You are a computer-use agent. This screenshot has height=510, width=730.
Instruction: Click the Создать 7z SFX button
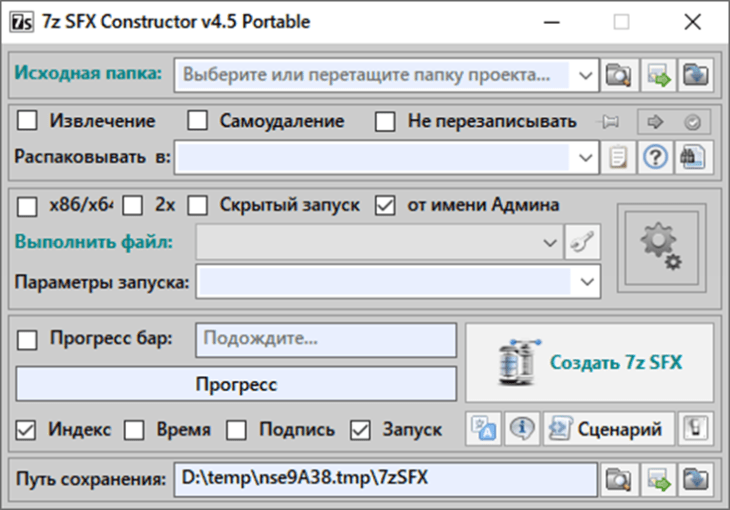point(589,362)
